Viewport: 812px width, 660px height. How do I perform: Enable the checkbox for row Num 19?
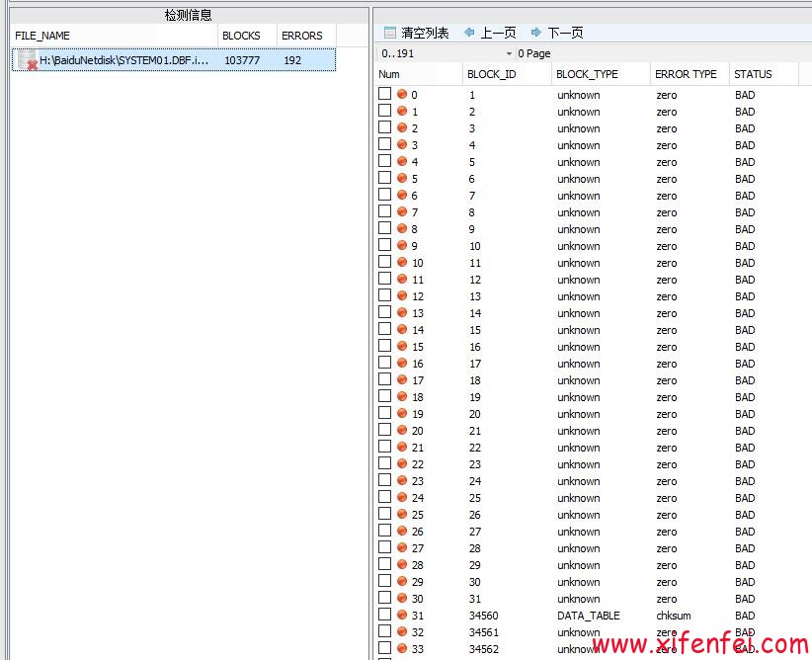coord(385,412)
